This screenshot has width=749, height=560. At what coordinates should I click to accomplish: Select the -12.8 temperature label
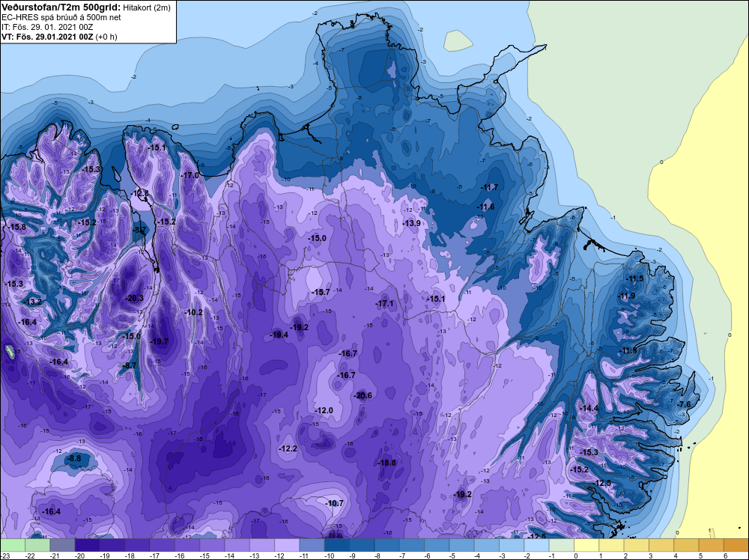140,193
